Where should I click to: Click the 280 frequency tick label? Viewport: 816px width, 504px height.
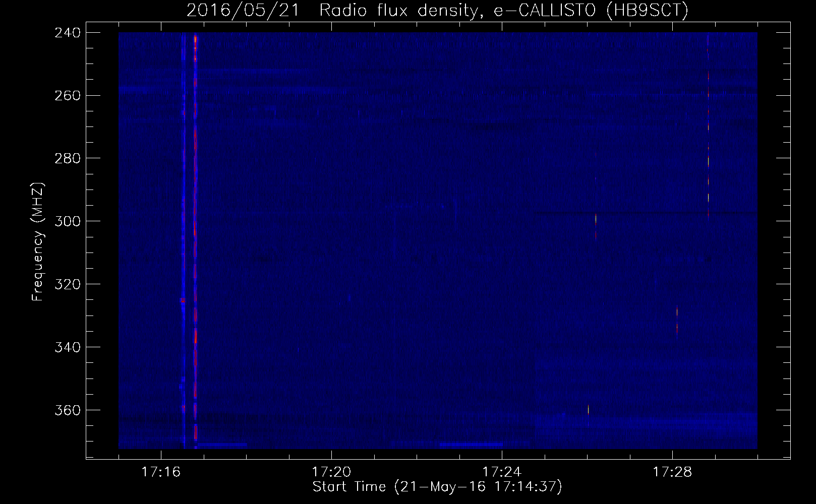tap(67, 158)
